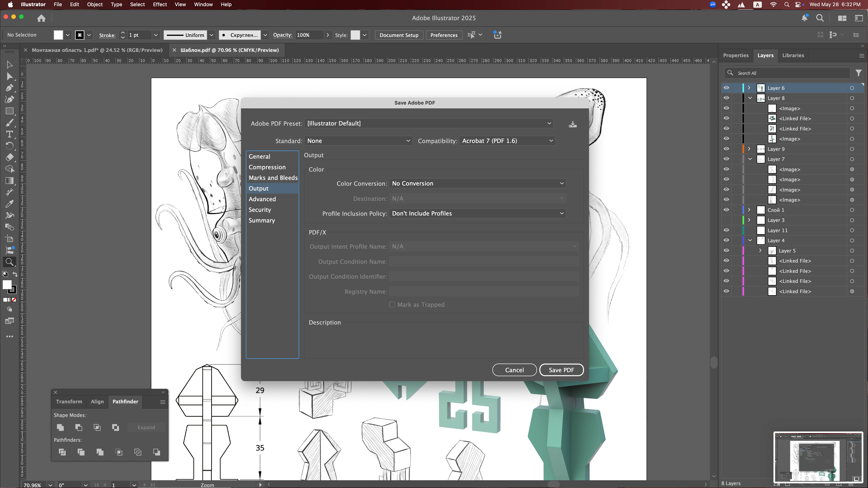This screenshot has width=868, height=488.
Task: Select the Eyedropper tool
Action: coord(9,204)
